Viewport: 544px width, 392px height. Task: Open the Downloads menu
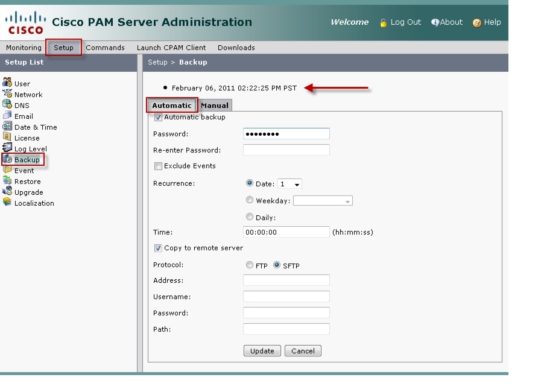(236, 48)
